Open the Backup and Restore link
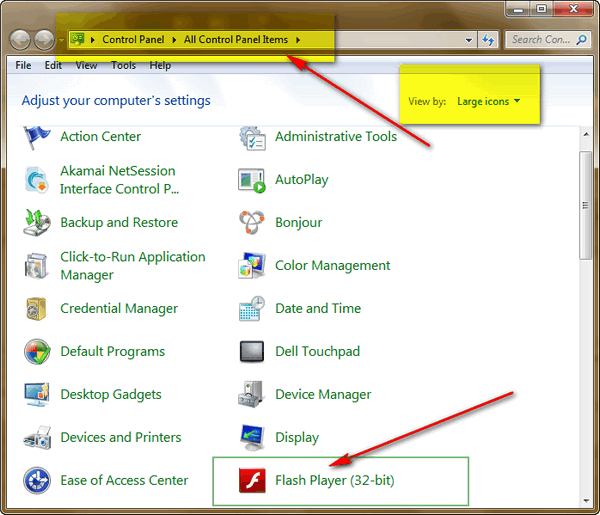Viewport: 600px width, 515px height. point(119,223)
